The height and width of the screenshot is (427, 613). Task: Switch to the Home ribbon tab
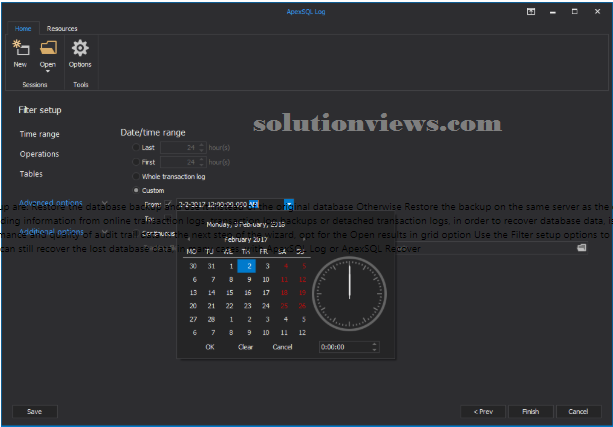click(x=23, y=29)
